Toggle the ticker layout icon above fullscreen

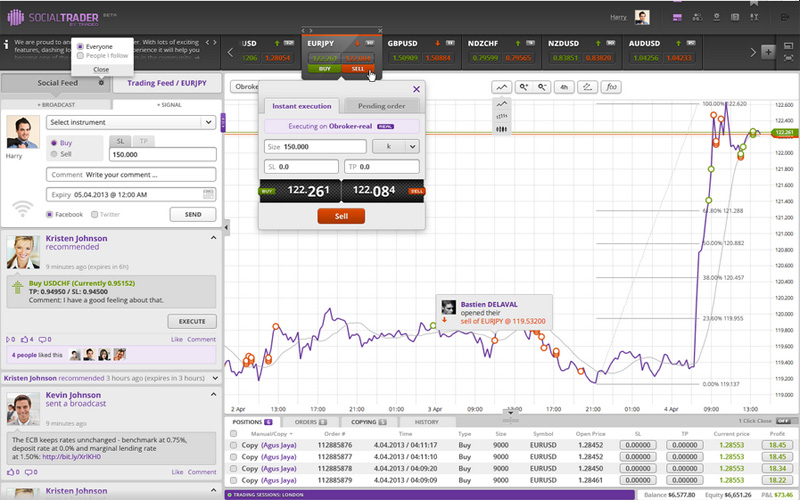point(788,46)
